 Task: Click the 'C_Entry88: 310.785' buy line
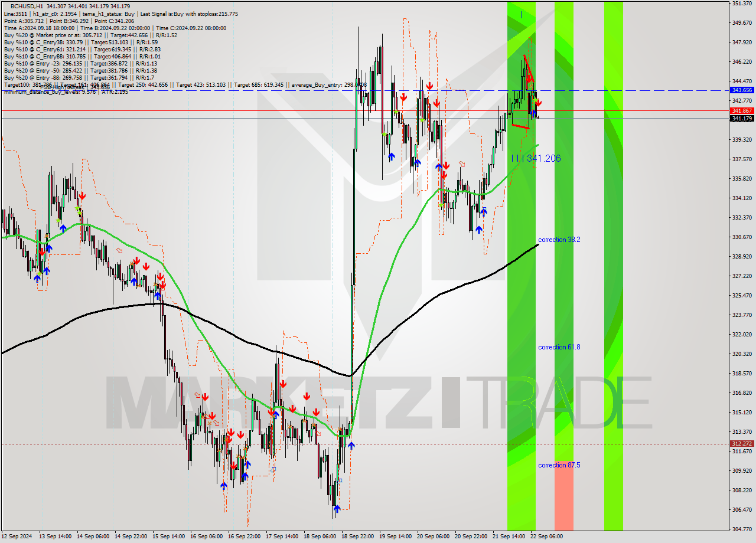[x=82, y=56]
